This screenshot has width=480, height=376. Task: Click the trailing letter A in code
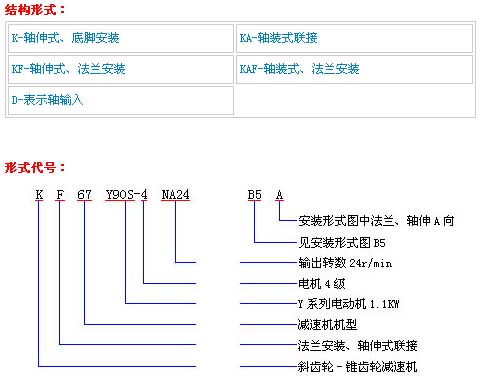click(x=279, y=195)
